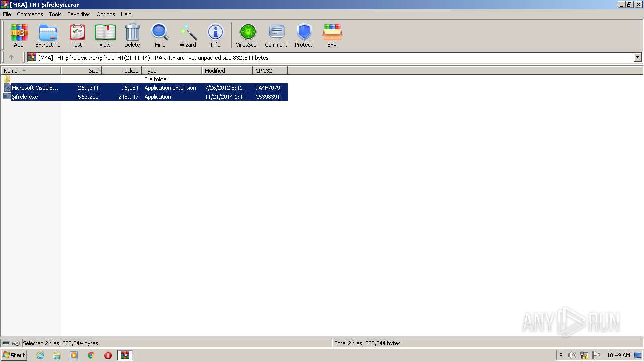Click modified date 11/21/2014 cell
644x362 pixels.
pyautogui.click(x=227, y=97)
